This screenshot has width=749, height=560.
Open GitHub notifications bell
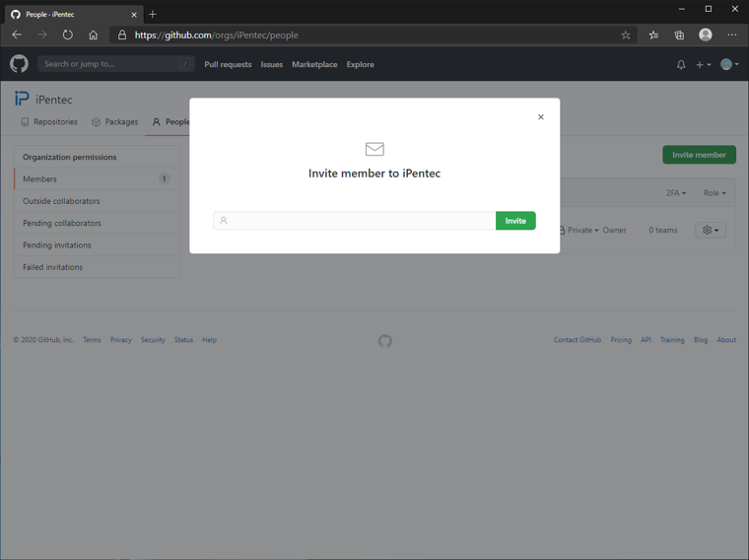coord(681,64)
